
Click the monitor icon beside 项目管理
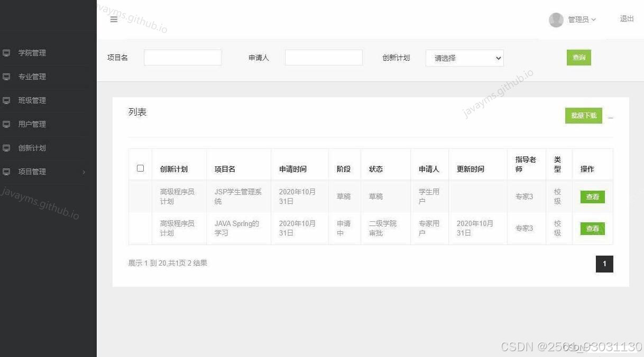click(6, 172)
